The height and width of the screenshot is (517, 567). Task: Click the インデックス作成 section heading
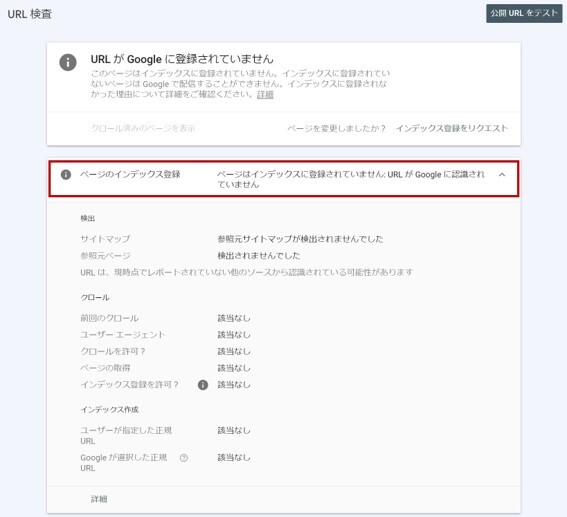coord(110,410)
